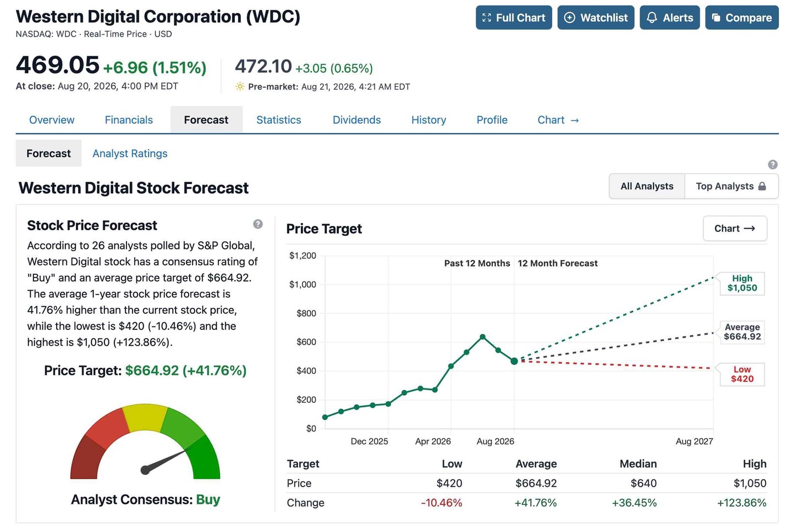Image resolution: width=792 pixels, height=532 pixels.
Task: Go to the Financials tab
Action: point(129,120)
